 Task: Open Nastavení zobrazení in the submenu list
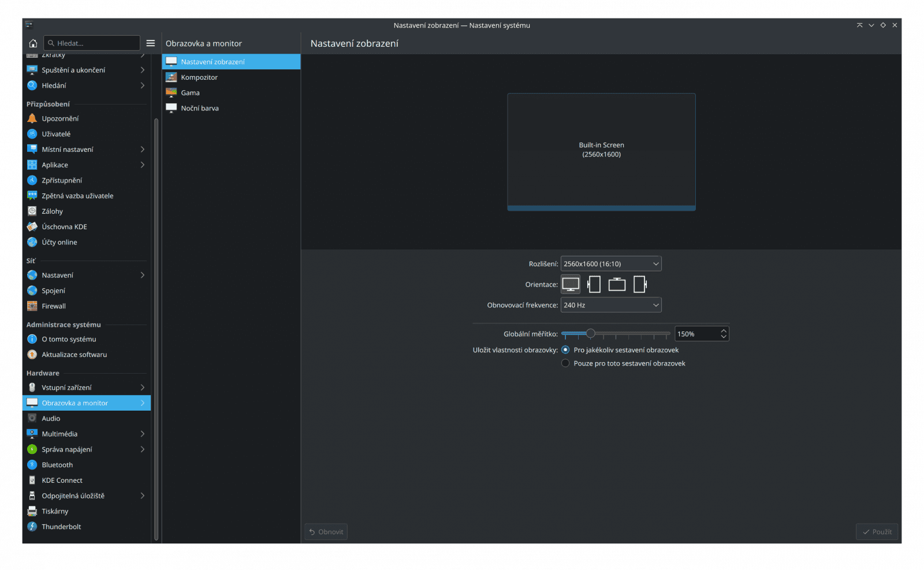(x=231, y=62)
